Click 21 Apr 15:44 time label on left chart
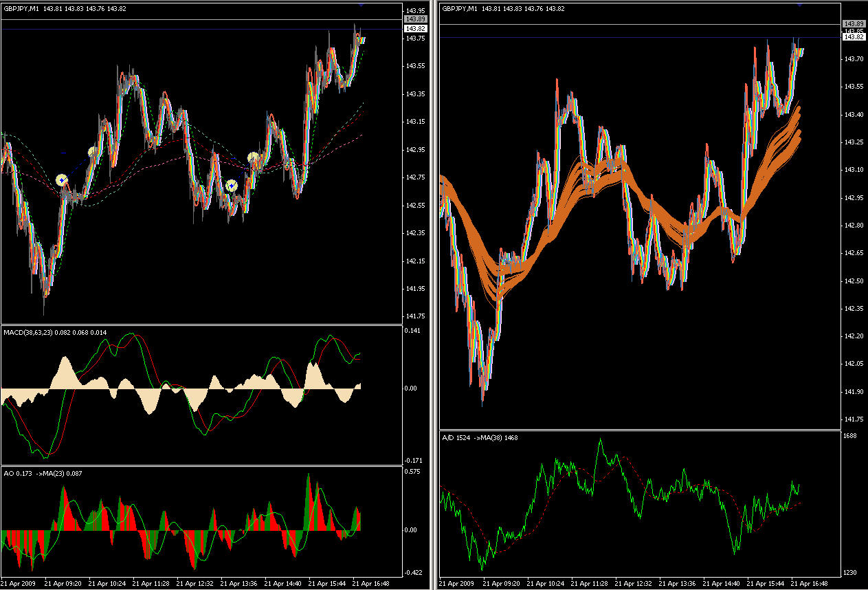The height and width of the screenshot is (590, 868). point(326,583)
